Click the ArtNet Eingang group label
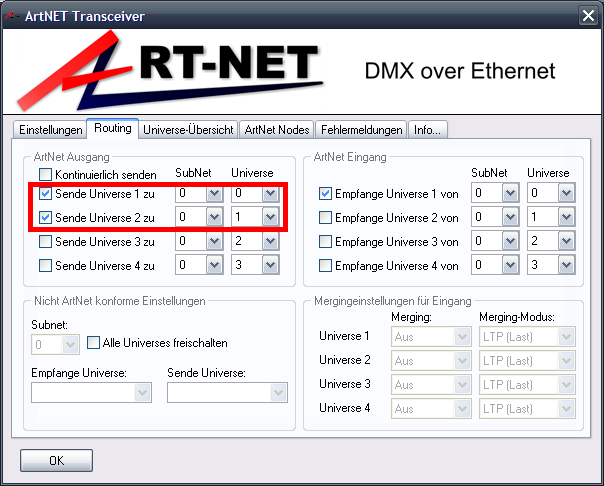604x486 pixels. (x=350, y=157)
